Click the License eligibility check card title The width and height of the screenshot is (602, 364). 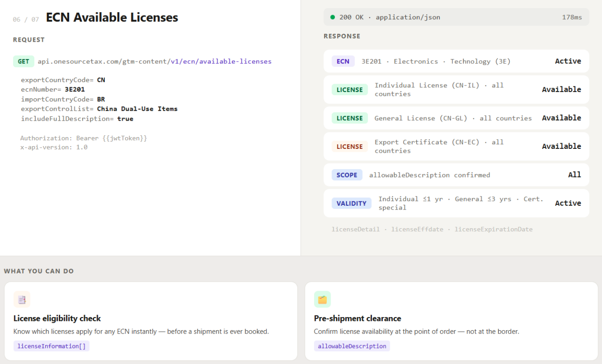coord(57,318)
